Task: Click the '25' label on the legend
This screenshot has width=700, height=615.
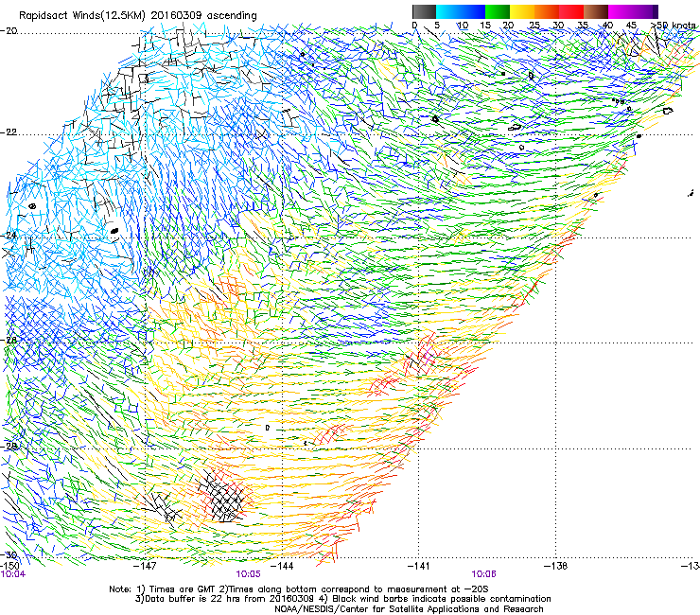Action: [x=534, y=26]
